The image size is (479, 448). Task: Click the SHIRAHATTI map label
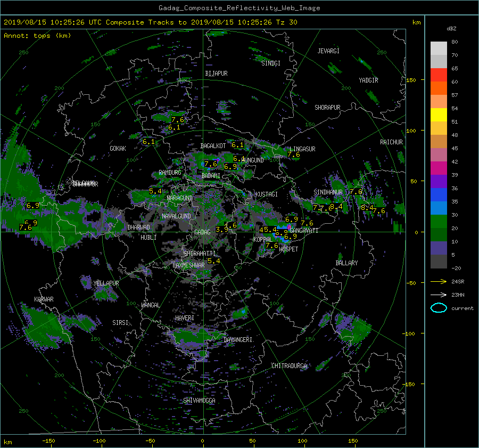pos(200,254)
